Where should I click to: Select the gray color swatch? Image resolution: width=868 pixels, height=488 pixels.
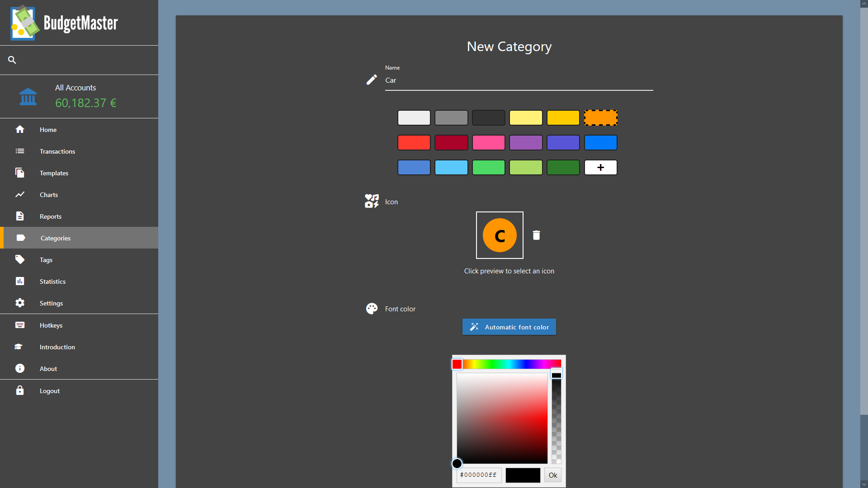coord(451,117)
